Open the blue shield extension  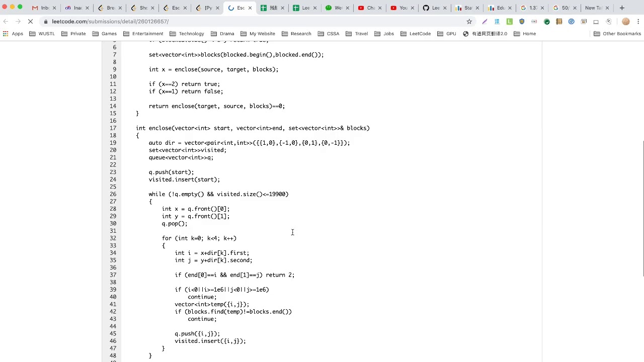coord(522,22)
